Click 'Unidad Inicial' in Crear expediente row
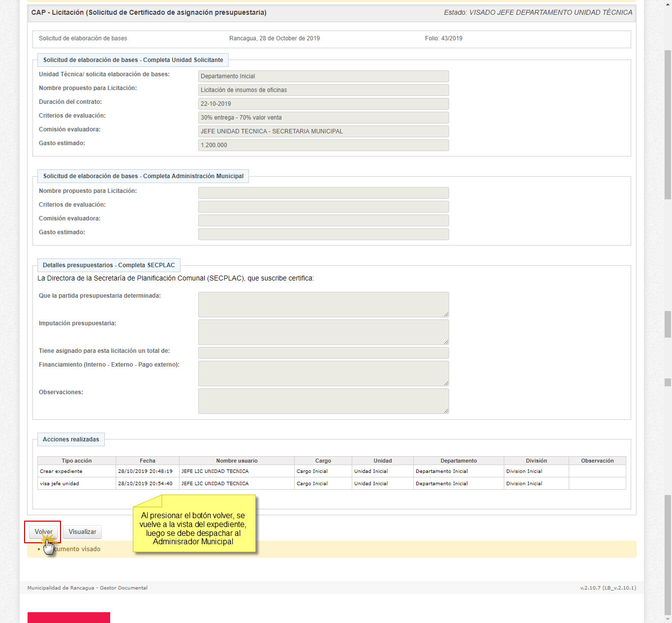The image size is (672, 623). click(x=371, y=471)
